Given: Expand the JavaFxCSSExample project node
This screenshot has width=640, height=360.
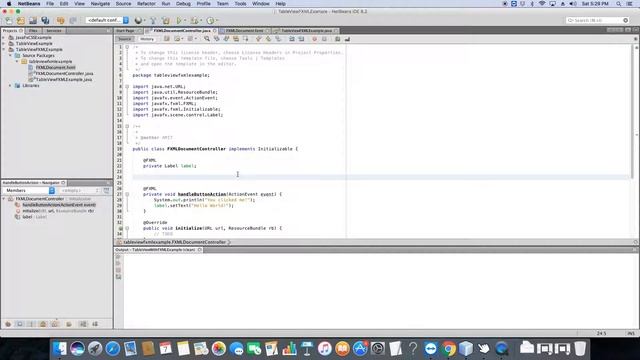Looking at the screenshot, I should [4, 38].
